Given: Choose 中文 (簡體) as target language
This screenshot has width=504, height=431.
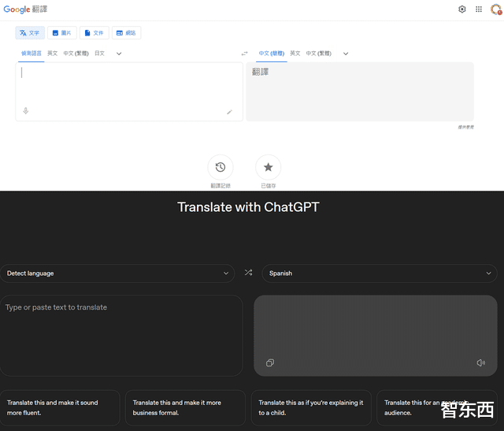Looking at the screenshot, I should coord(272,54).
